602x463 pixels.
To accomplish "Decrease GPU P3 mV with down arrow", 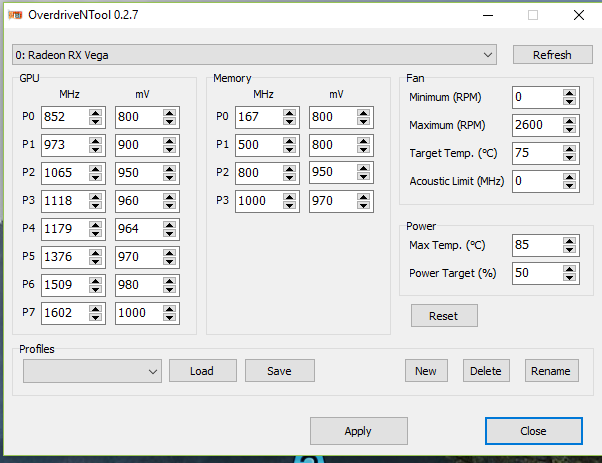I will point(169,205).
